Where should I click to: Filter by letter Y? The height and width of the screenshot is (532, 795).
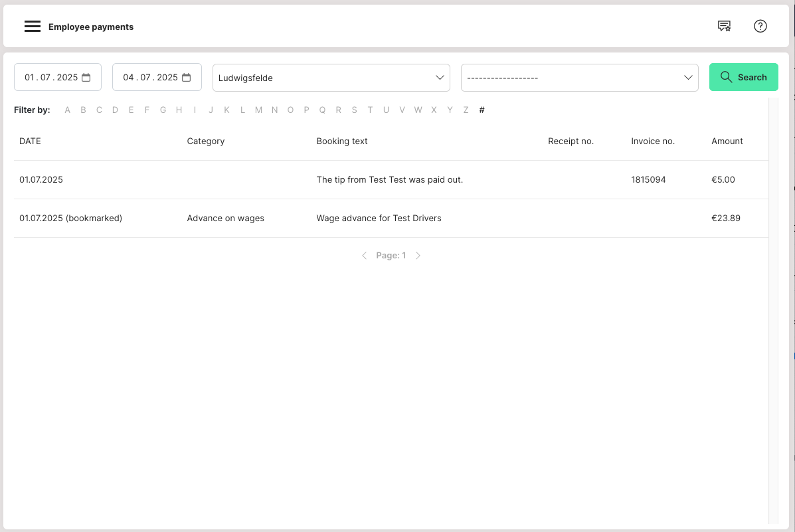(450, 110)
